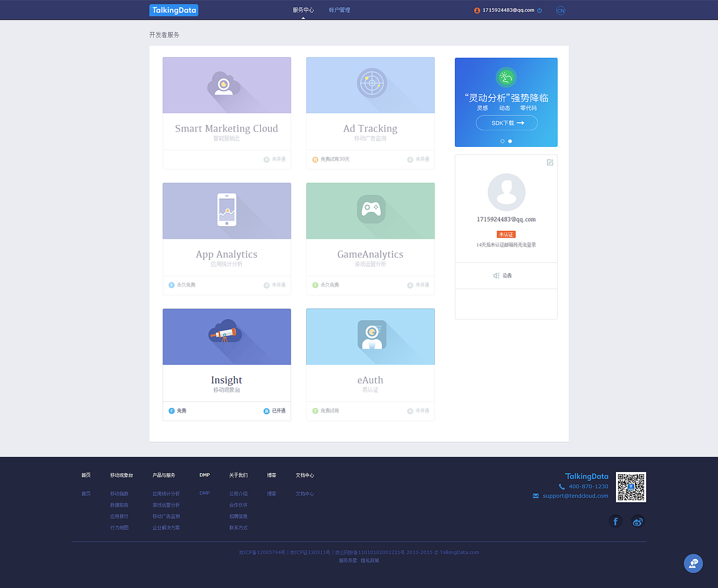Click the phone icon beside 400-870-1230
The height and width of the screenshot is (588, 718).
pos(561,487)
